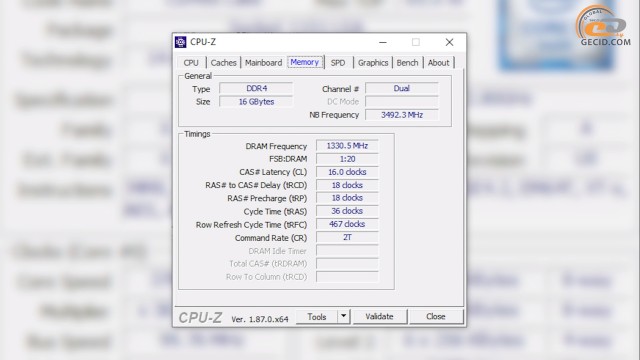This screenshot has width=640, height=360.
Task: Click the Close button at bottom
Action: point(436,317)
